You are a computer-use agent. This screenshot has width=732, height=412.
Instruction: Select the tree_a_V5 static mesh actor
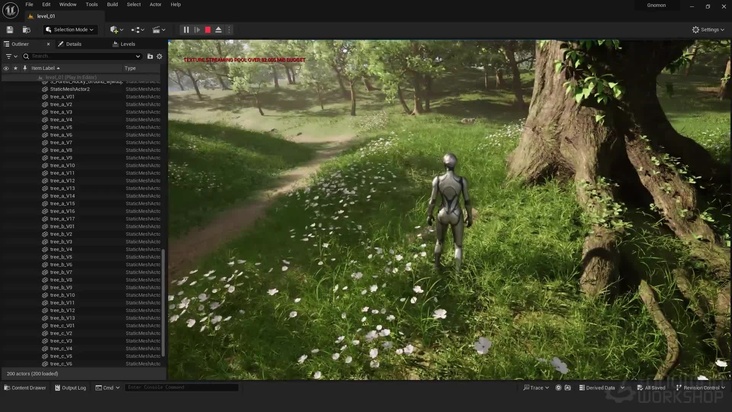[61, 127]
